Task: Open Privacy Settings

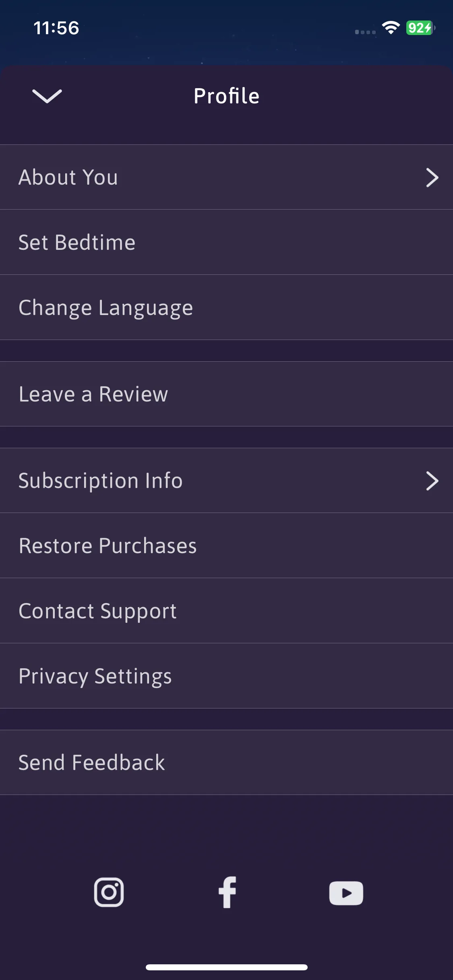Action: point(226,676)
